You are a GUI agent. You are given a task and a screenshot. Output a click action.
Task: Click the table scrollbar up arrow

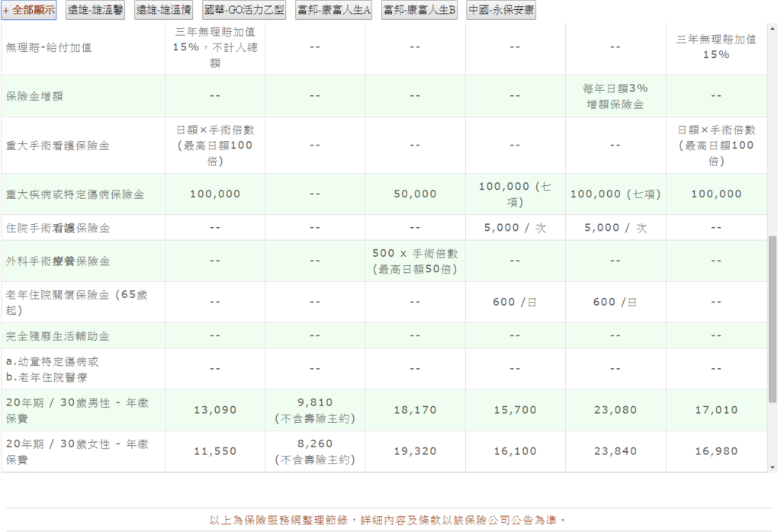pyautogui.click(x=773, y=29)
